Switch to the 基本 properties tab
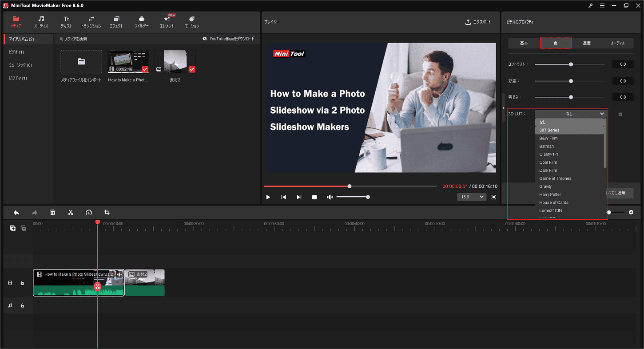The width and height of the screenshot is (644, 349). click(524, 43)
